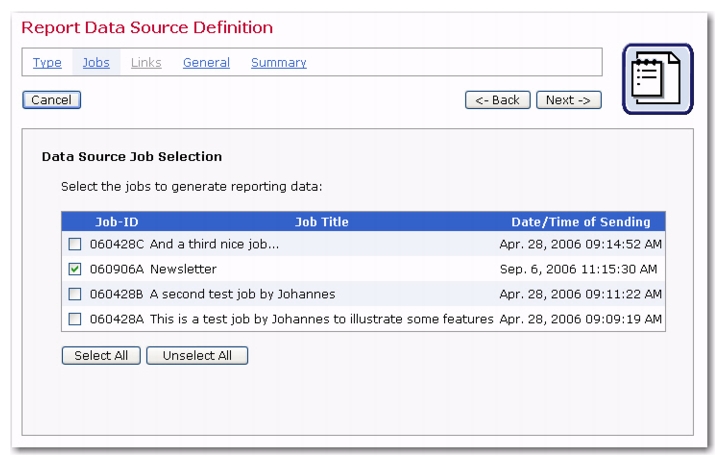Click the date Apr. 28, 2006 09:14:52 AM
The height and width of the screenshot is (473, 725).
581,244
